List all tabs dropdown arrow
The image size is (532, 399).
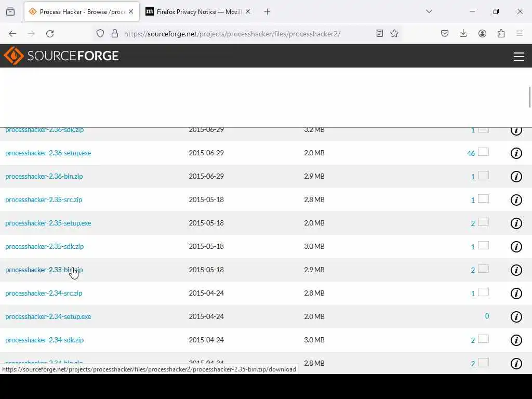pos(429,11)
